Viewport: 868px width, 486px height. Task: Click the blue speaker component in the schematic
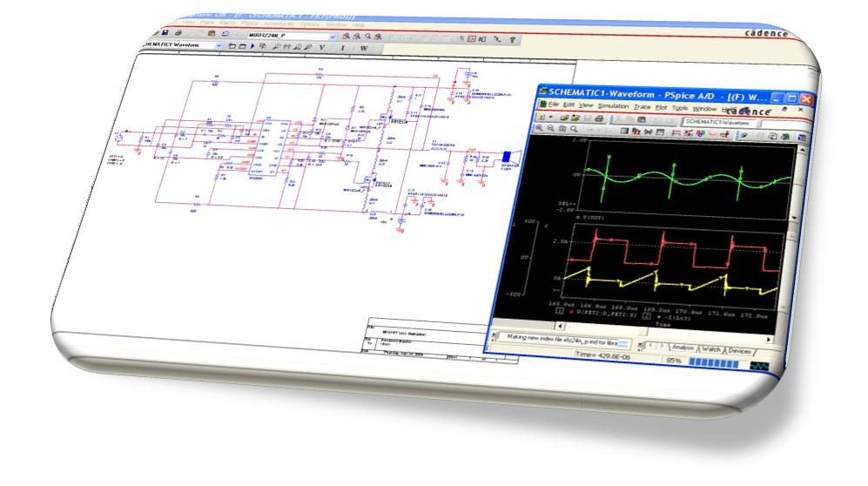point(510,156)
